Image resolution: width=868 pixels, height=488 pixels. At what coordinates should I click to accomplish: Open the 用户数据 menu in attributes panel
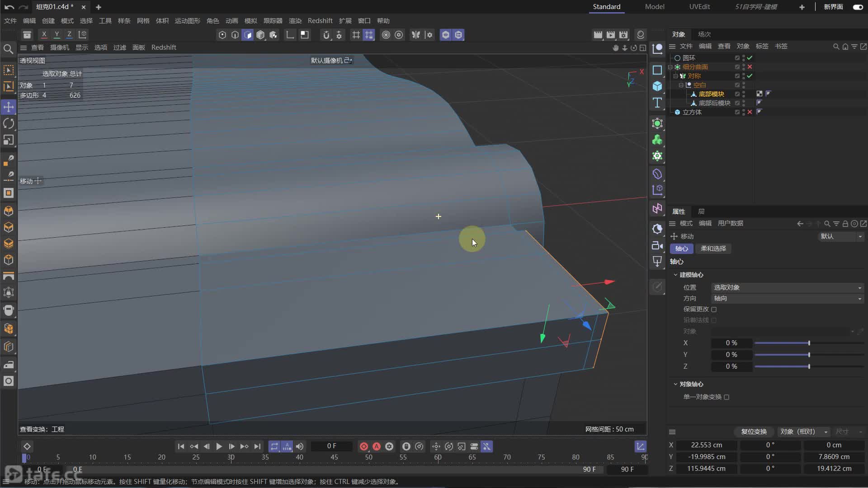pyautogui.click(x=731, y=224)
